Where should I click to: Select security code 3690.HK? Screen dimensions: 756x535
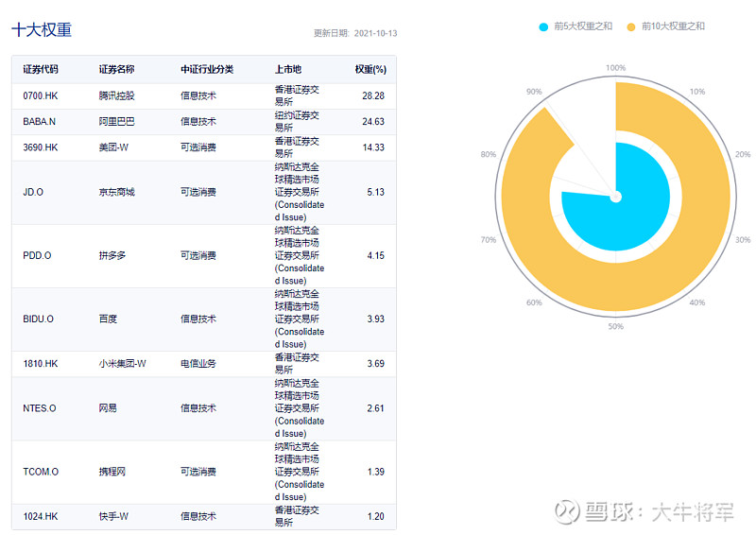(x=41, y=147)
